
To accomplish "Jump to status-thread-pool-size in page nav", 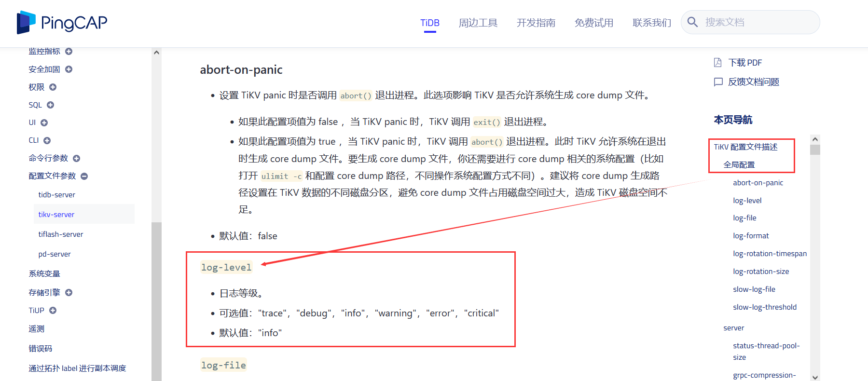I will click(x=766, y=352).
